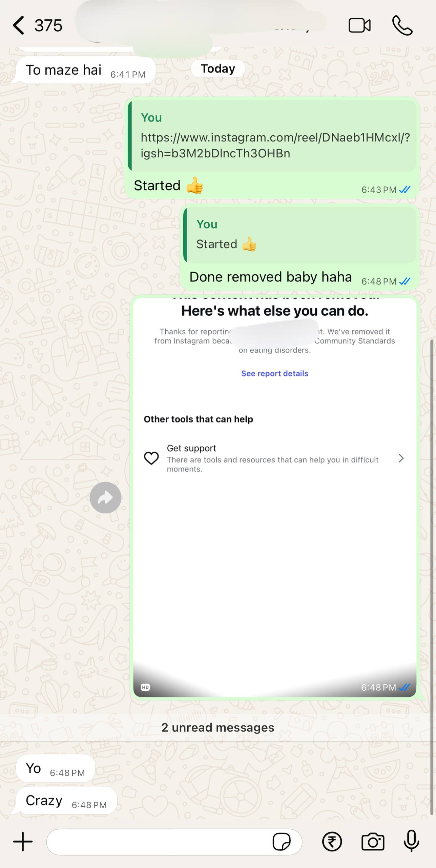Expand Get support chevron arrow
The width and height of the screenshot is (436, 868).
pos(401,458)
